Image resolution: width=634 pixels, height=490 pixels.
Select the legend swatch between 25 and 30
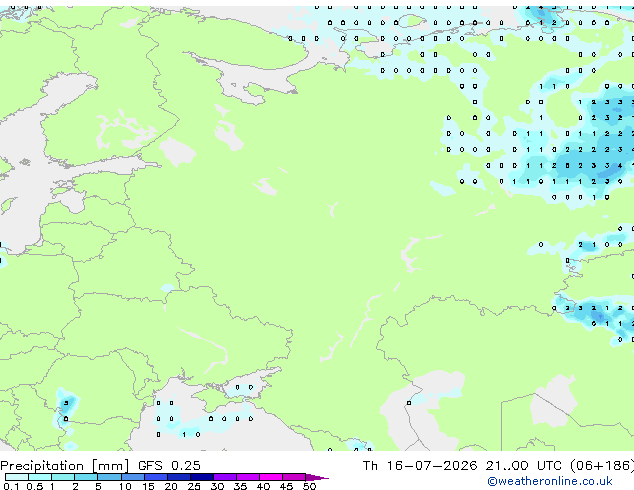pyautogui.click(x=201, y=477)
